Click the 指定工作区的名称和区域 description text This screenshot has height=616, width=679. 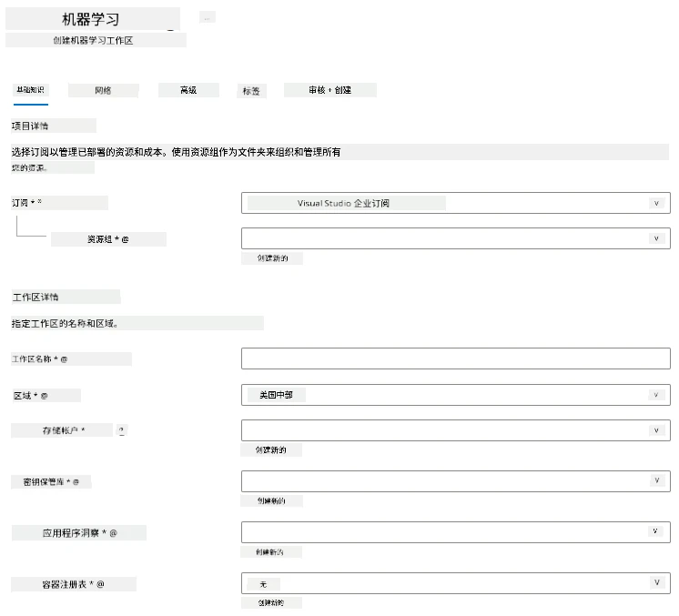tap(65, 323)
